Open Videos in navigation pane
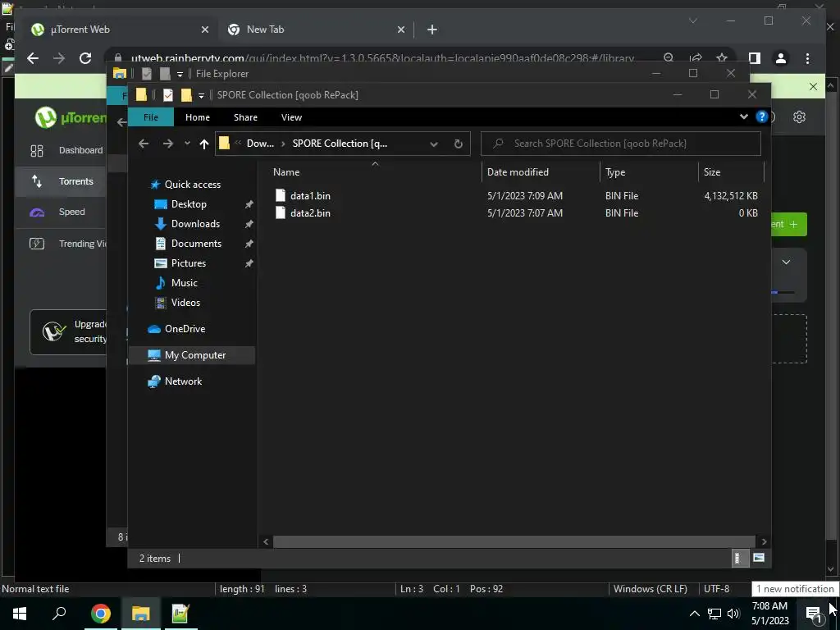The width and height of the screenshot is (840, 630). pos(185,303)
